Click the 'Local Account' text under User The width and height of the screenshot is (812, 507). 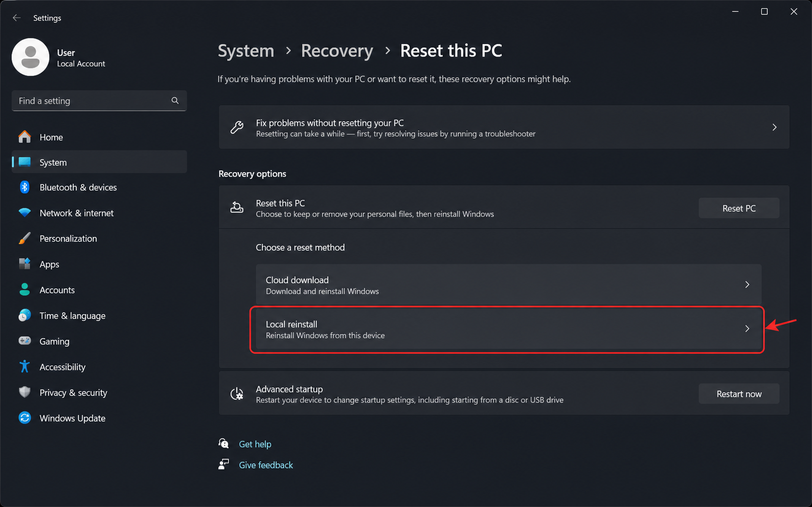pyautogui.click(x=81, y=63)
